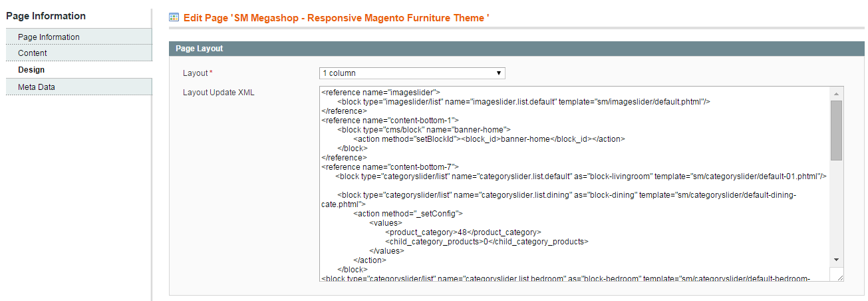Open the Page Information tab
The width and height of the screenshot is (868, 301).
[x=78, y=37]
